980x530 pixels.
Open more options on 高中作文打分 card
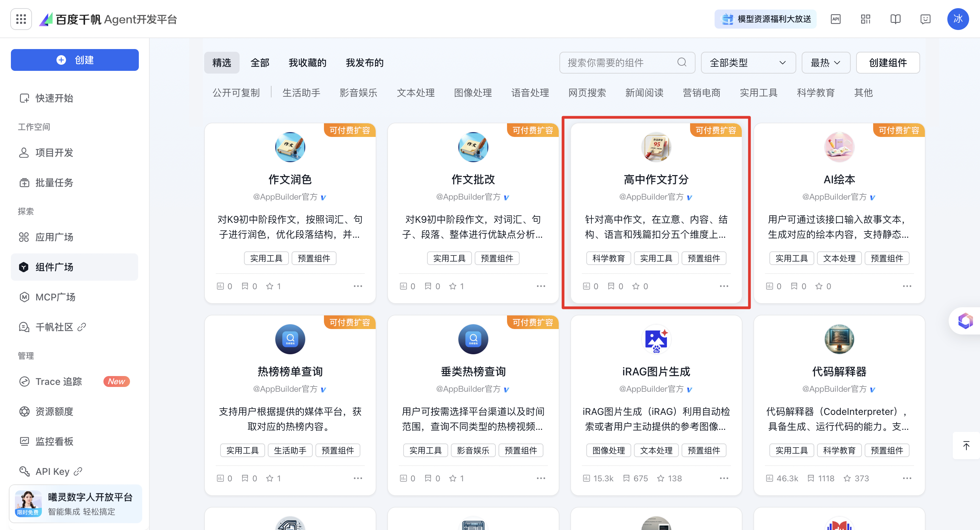[723, 286]
